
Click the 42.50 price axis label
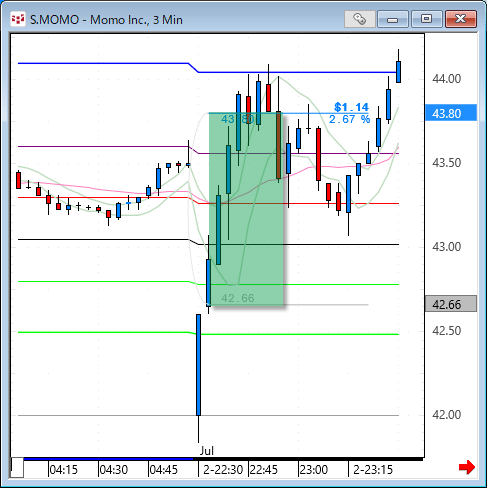click(447, 331)
